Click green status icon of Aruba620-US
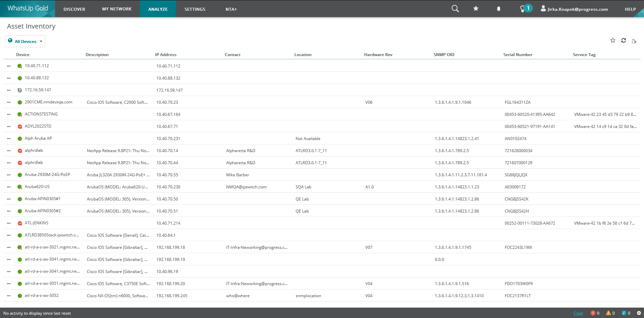 [x=20, y=187]
